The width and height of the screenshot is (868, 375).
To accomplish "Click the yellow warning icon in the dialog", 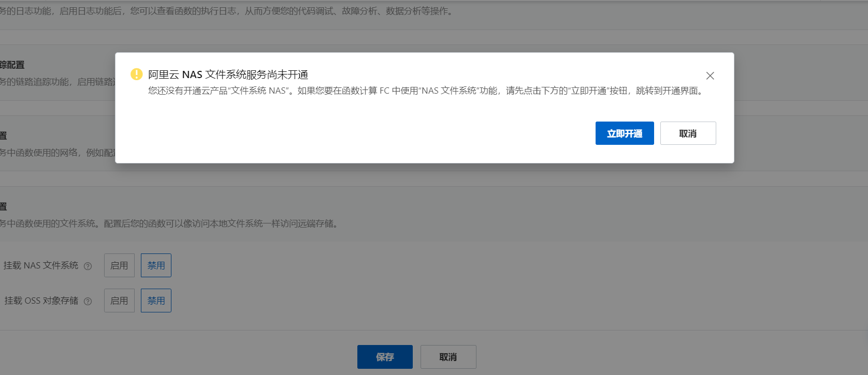I will (136, 74).
